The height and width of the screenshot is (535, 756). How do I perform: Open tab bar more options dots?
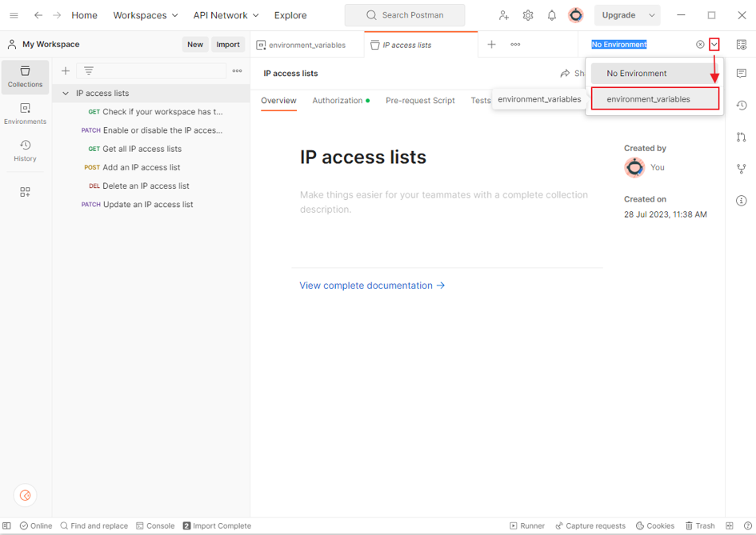(x=515, y=44)
